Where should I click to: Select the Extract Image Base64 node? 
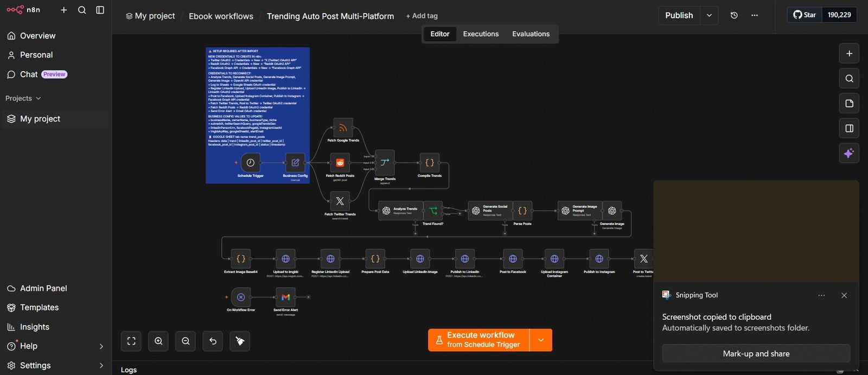(241, 259)
